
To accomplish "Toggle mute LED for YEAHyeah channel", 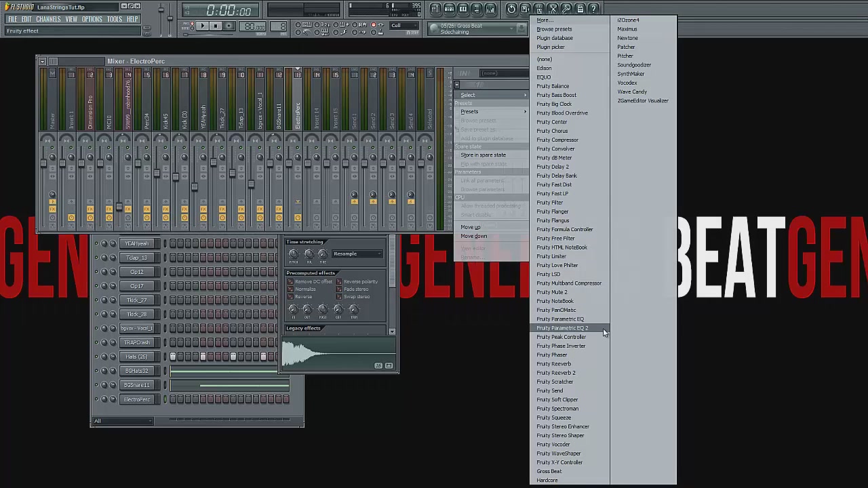I will [96, 243].
